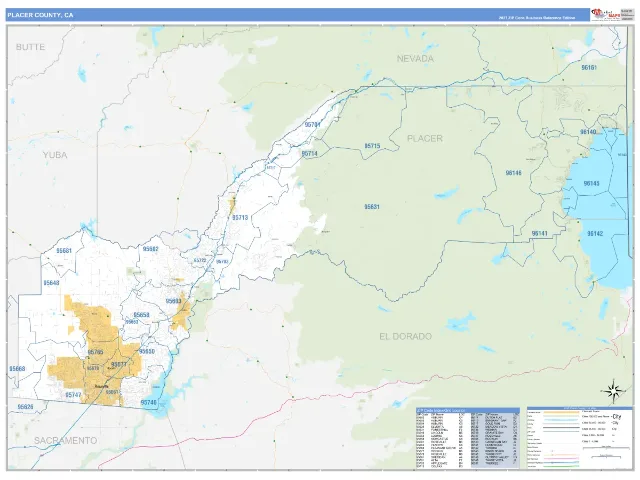Screen dimensions: 640x480
Task: Open the map legend panel
Action: tap(579, 438)
